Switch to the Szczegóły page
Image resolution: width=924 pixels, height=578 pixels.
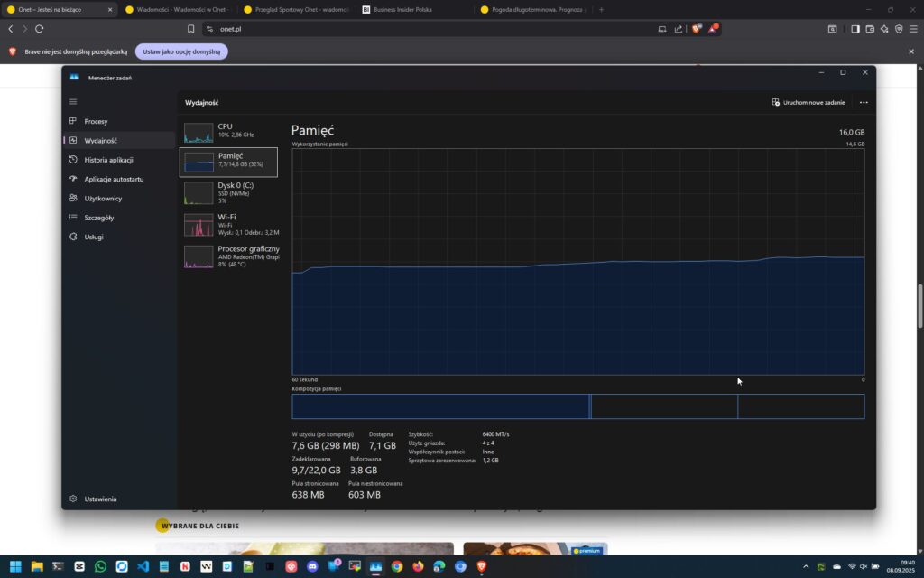pyautogui.click(x=98, y=218)
